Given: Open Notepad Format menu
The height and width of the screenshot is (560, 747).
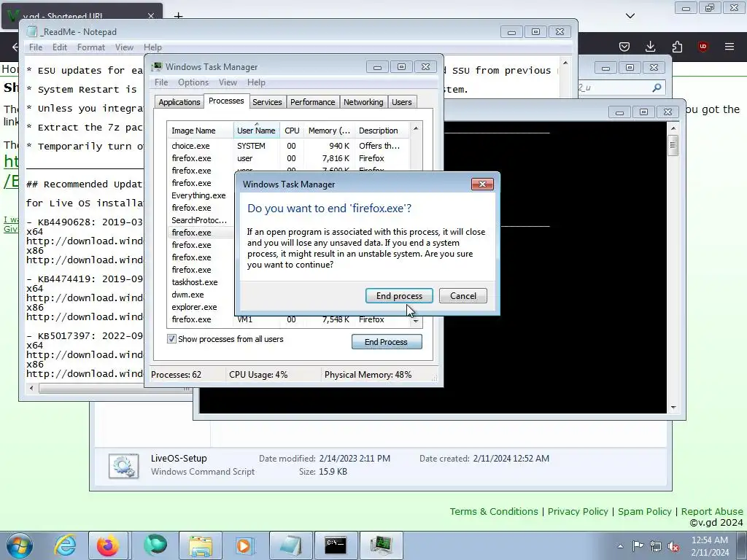Looking at the screenshot, I should point(90,47).
